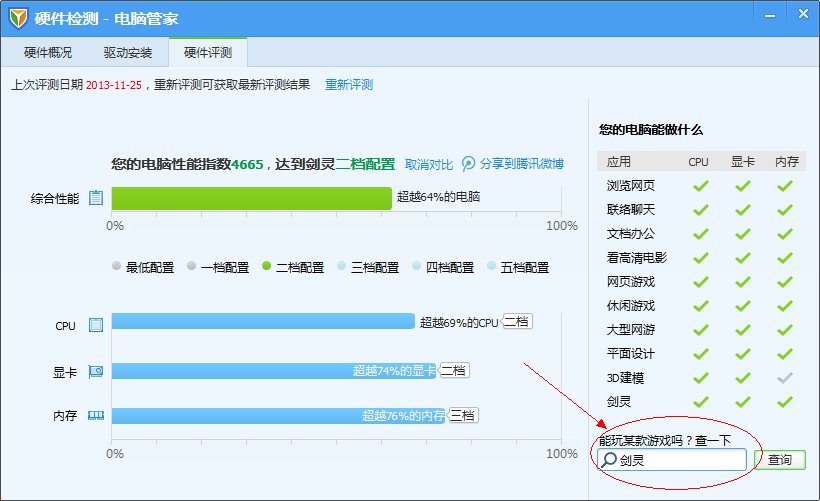The height and width of the screenshot is (501, 820).
Task: Click the date 2013-11-25
Action: 114,85
